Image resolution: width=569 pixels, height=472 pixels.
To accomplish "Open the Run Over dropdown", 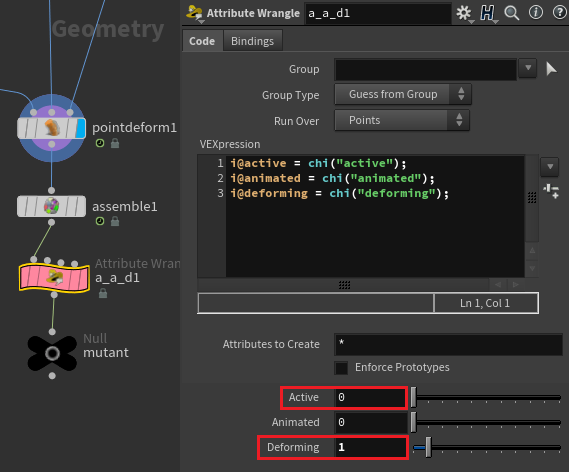I will tap(402, 120).
